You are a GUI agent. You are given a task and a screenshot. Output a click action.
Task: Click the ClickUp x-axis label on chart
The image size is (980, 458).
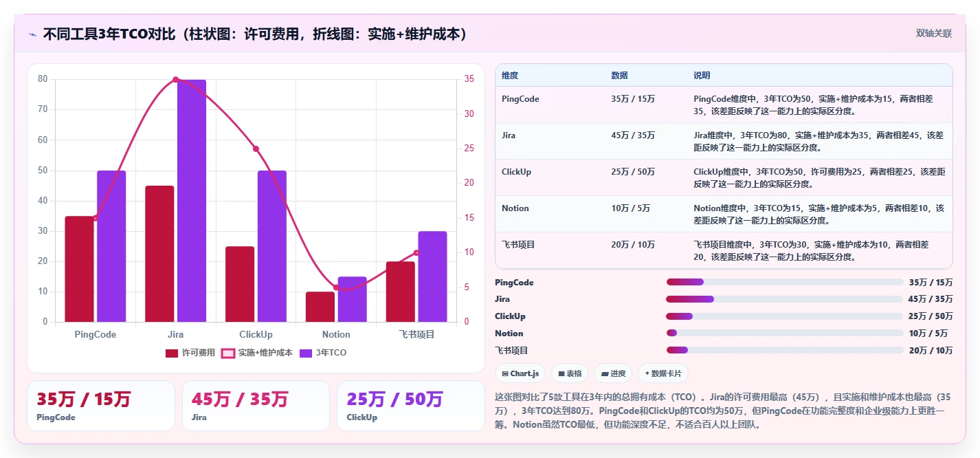[x=256, y=334]
